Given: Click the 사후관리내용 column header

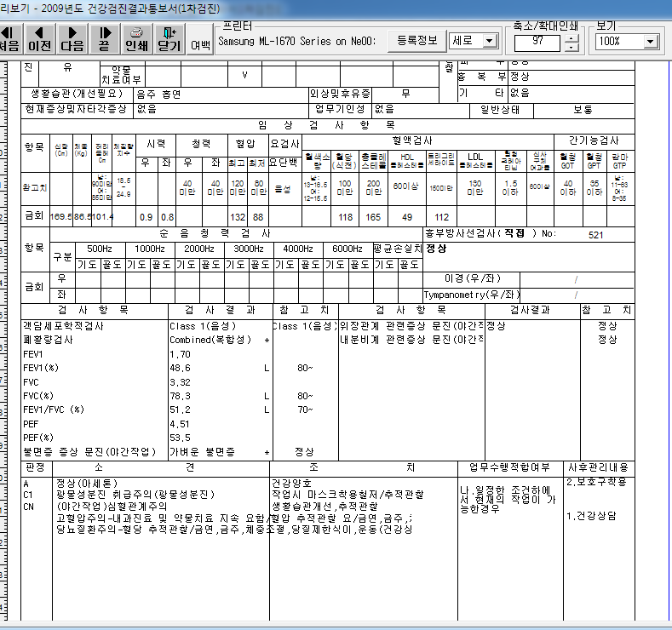Looking at the screenshot, I should (598, 467).
